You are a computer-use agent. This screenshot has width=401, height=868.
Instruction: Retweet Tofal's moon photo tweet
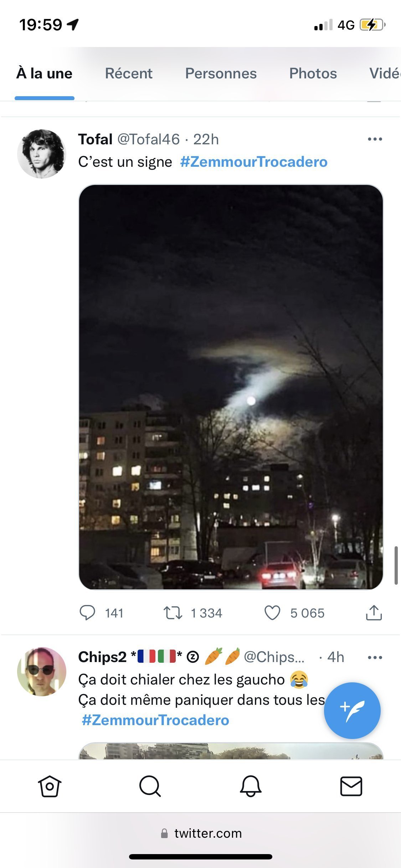173,613
